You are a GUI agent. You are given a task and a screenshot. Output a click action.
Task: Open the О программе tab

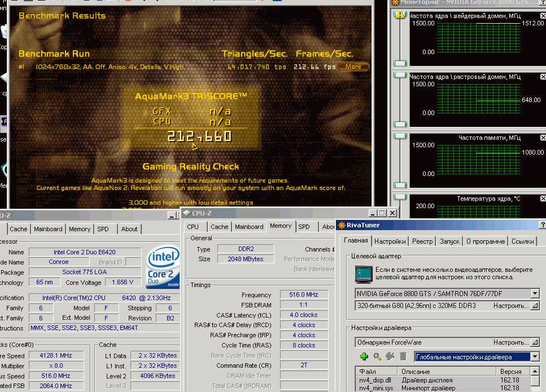pos(486,241)
